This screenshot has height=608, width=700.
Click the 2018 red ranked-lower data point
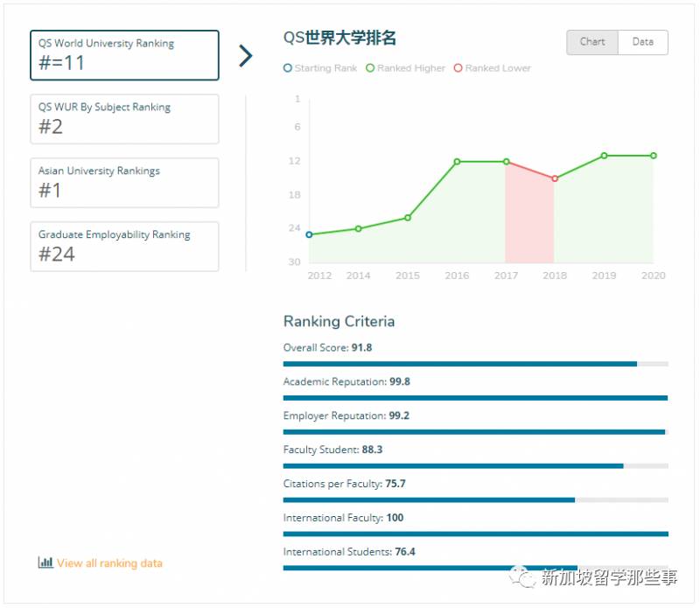coord(555,178)
